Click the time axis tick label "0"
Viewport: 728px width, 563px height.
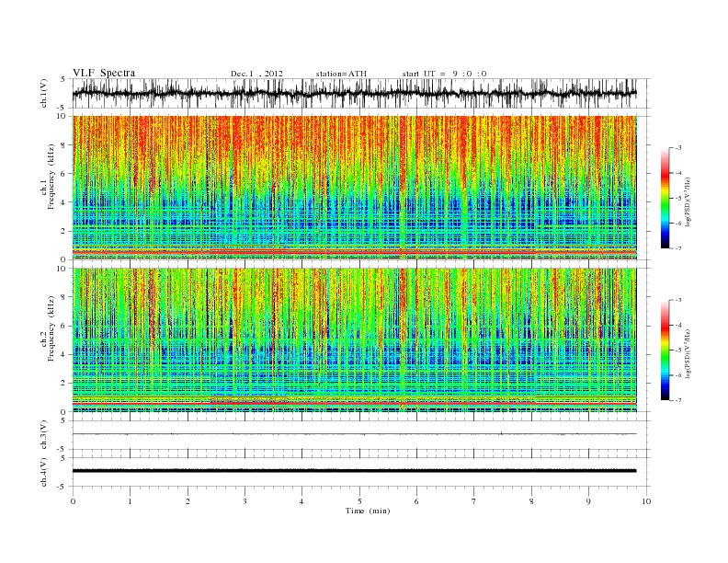(73, 501)
